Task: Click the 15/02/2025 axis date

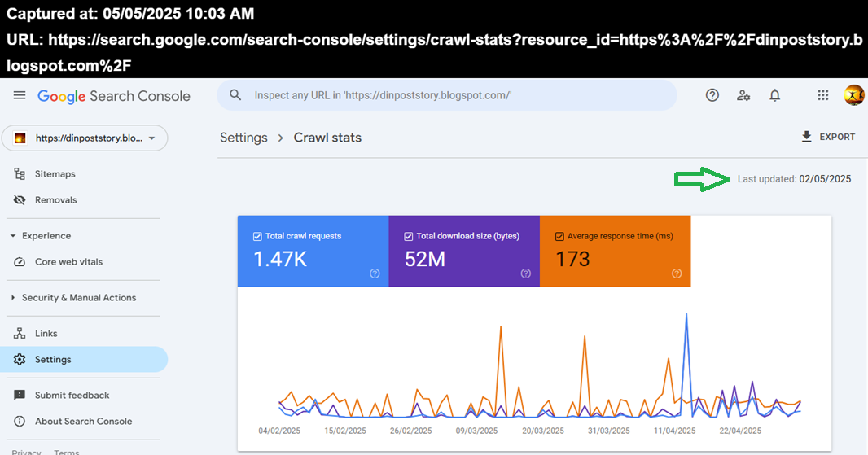Action: point(345,431)
